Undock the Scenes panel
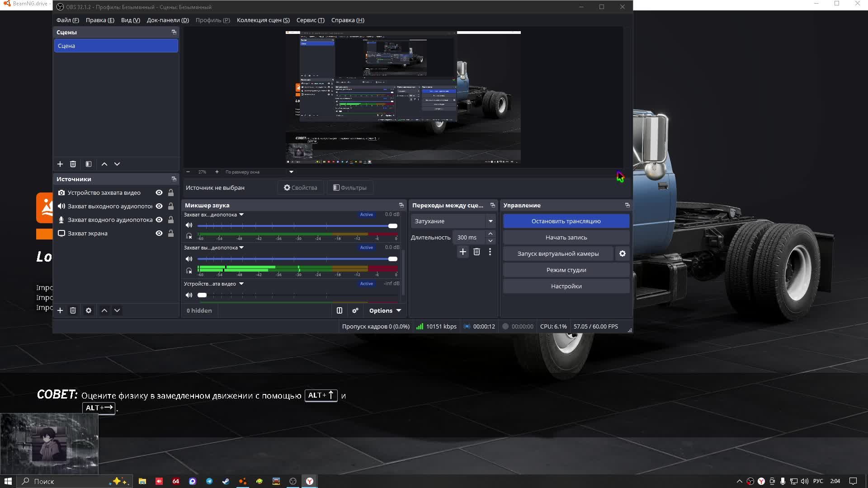 click(174, 32)
